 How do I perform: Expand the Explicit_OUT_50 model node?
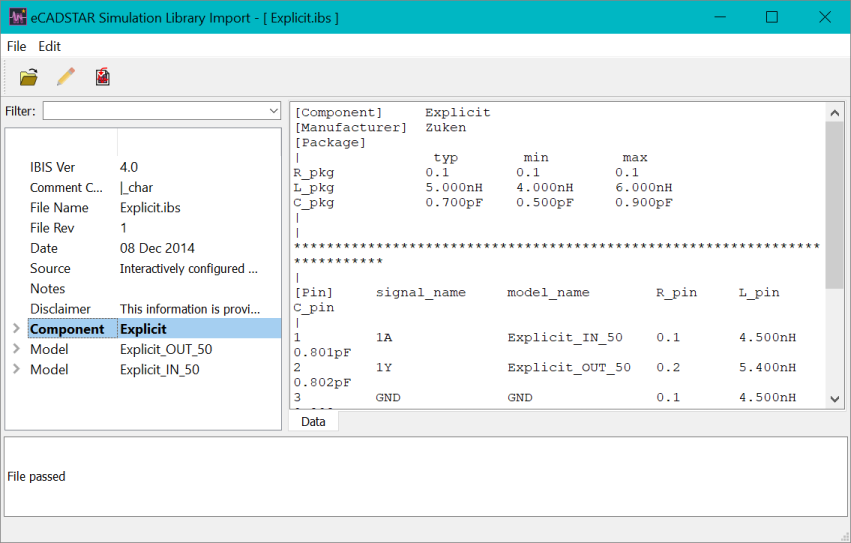point(15,349)
